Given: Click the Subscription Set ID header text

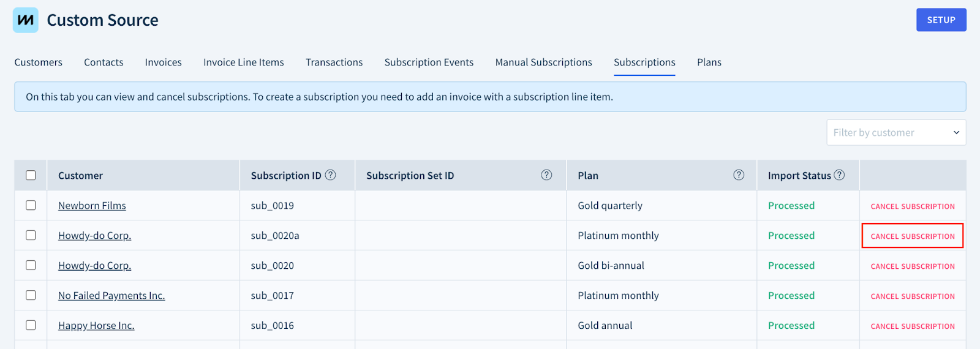Looking at the screenshot, I should [410, 176].
